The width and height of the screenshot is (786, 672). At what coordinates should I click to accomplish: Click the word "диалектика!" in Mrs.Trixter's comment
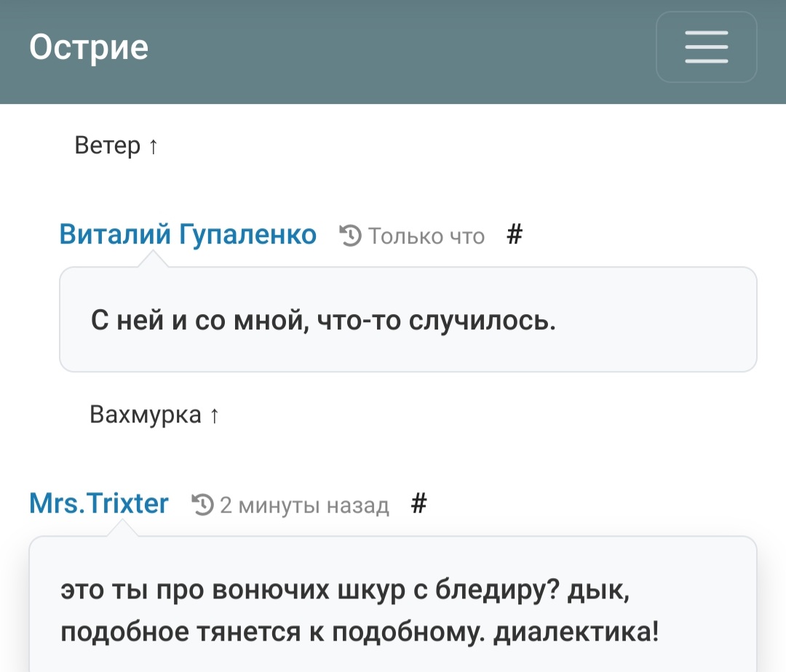pos(576,631)
